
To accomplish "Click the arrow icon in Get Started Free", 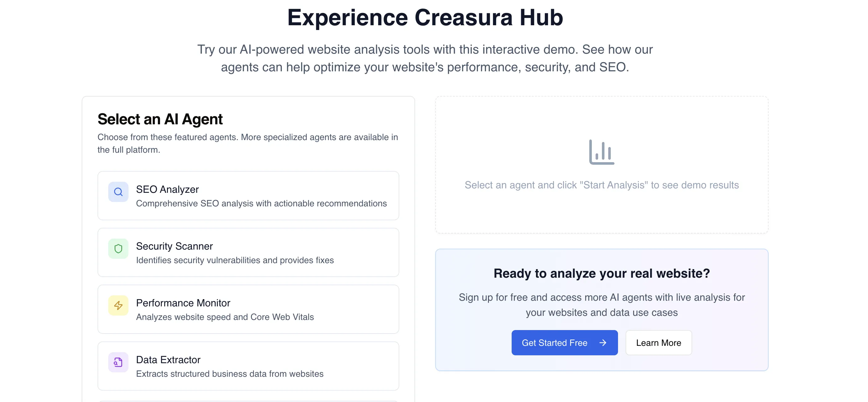I will [x=603, y=343].
